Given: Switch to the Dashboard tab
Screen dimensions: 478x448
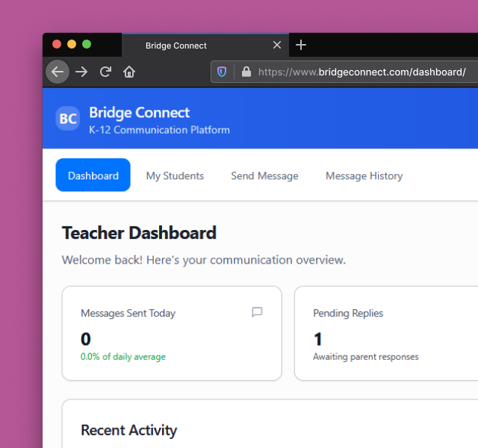Looking at the screenshot, I should [x=93, y=175].
